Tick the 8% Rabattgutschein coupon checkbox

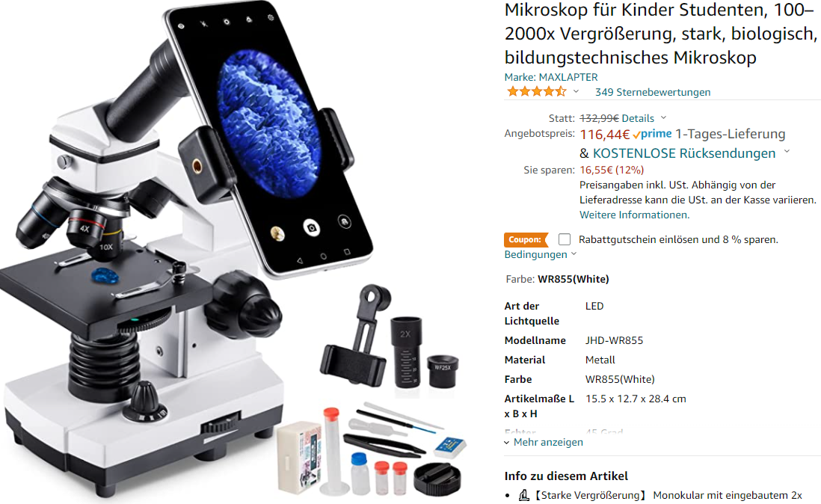[x=564, y=239]
